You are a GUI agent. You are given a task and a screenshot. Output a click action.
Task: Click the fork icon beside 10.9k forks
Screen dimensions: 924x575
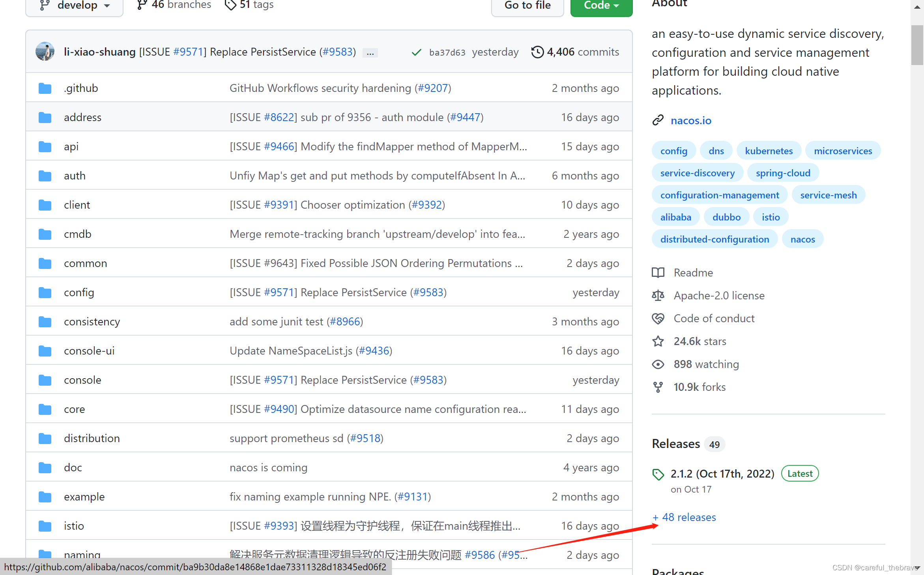658,387
